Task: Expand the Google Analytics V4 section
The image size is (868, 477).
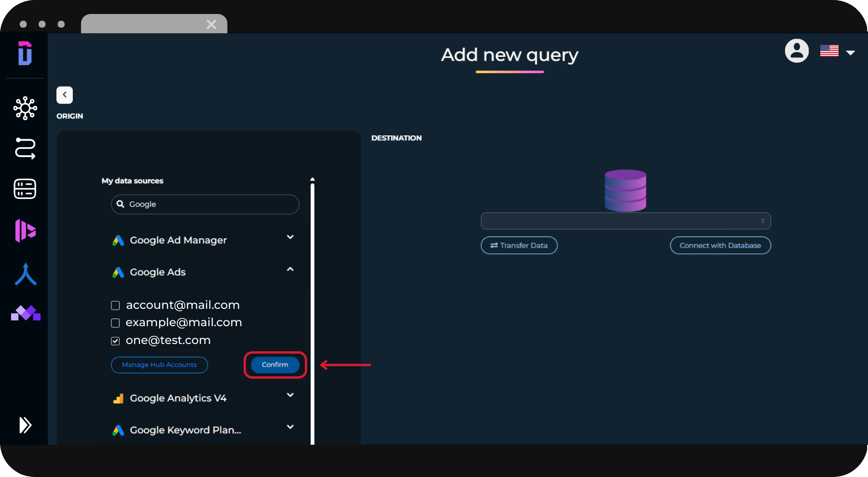Action: pyautogui.click(x=290, y=395)
